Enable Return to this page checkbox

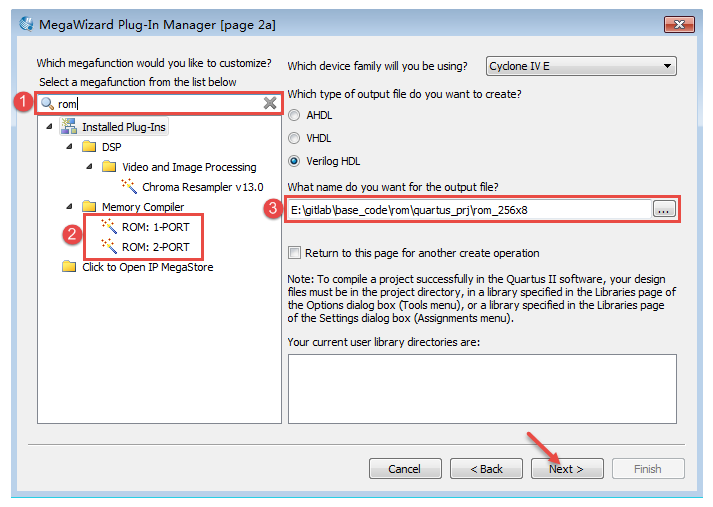point(295,253)
